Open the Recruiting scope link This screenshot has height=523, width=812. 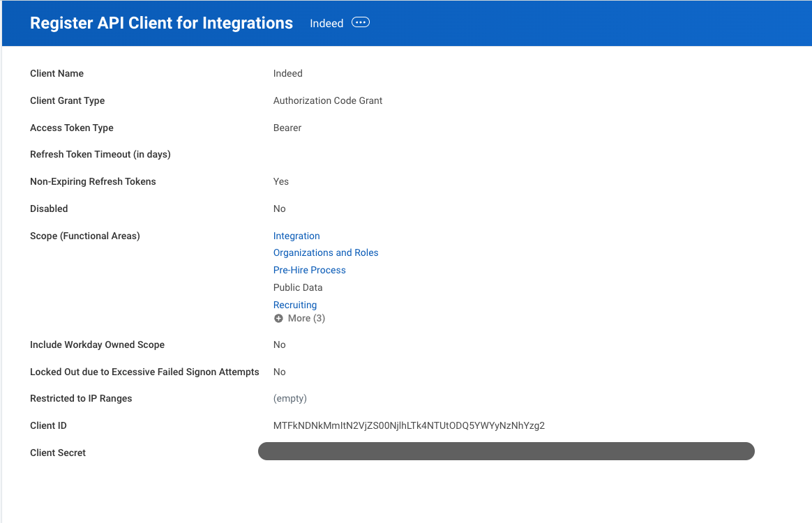pyautogui.click(x=294, y=305)
